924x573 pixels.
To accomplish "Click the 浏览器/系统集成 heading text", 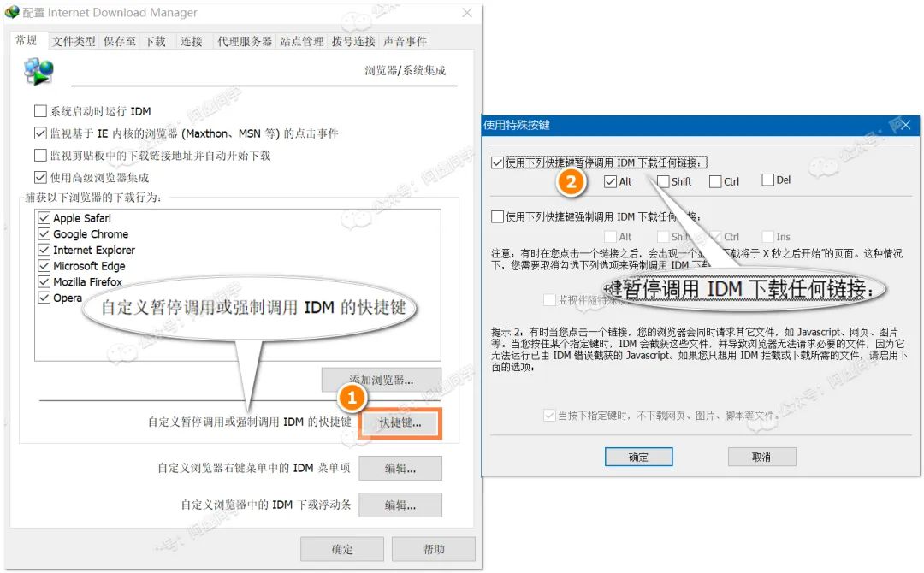I will (405, 71).
